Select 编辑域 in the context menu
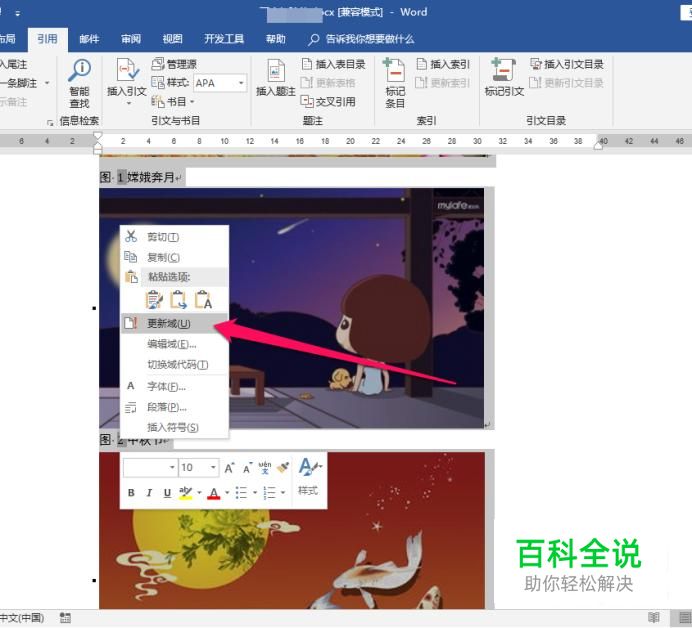The height and width of the screenshot is (628, 692). click(174, 344)
